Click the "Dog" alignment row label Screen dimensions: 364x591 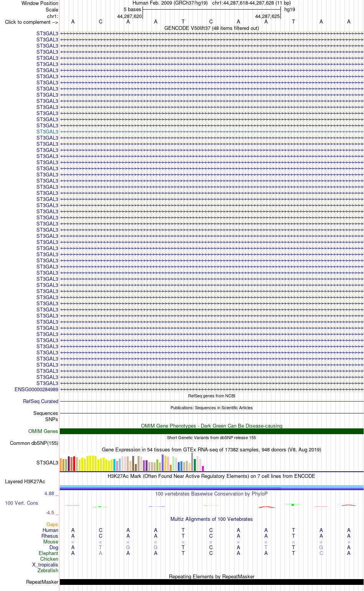(54, 547)
